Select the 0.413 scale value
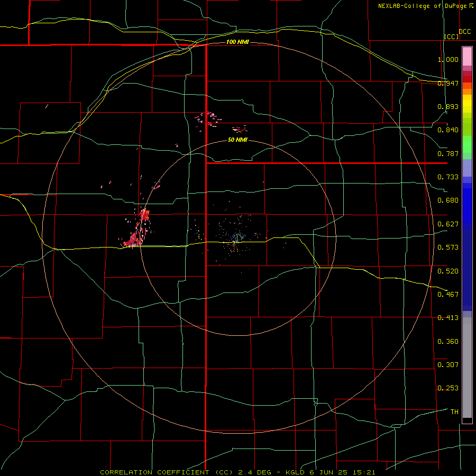476x476 pixels. pyautogui.click(x=448, y=318)
